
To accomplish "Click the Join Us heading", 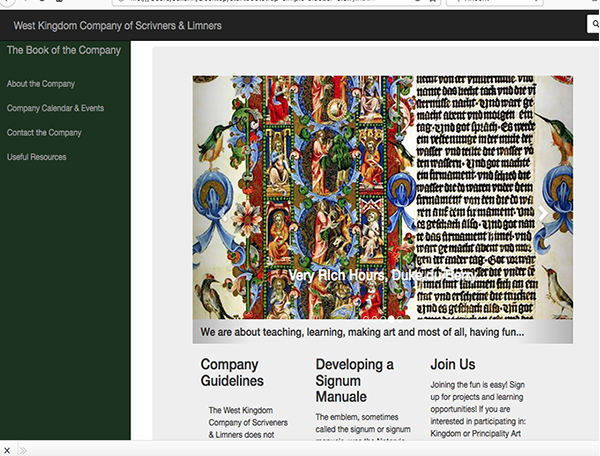I will coord(453,365).
